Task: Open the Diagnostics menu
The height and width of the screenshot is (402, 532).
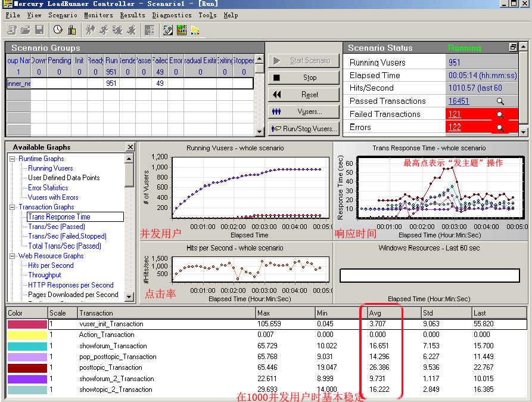Action: (172, 15)
